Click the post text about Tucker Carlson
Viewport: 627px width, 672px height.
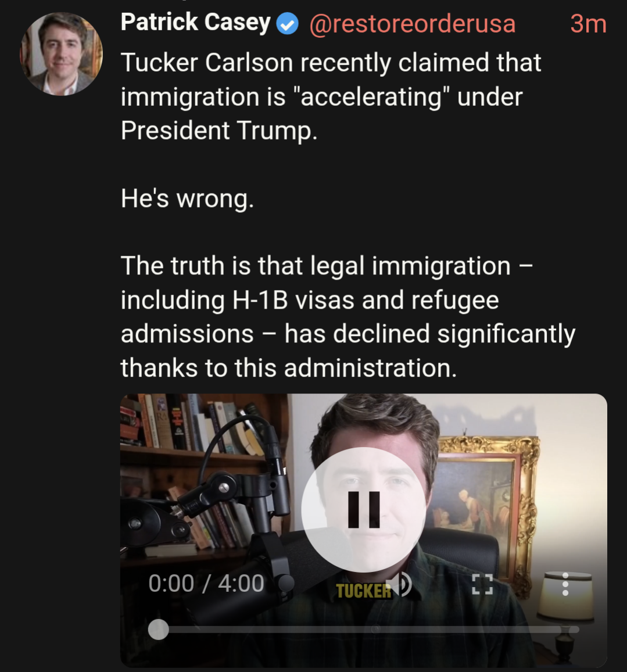331,96
